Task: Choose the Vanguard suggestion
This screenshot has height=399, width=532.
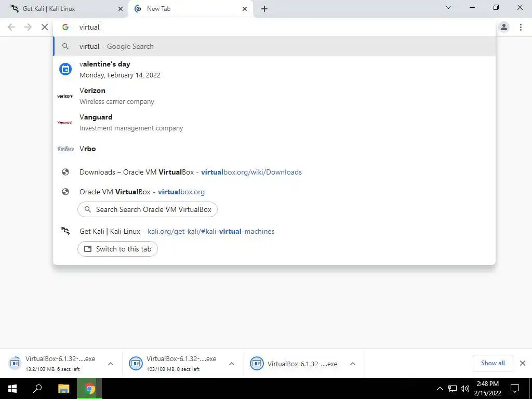Action: point(274,123)
